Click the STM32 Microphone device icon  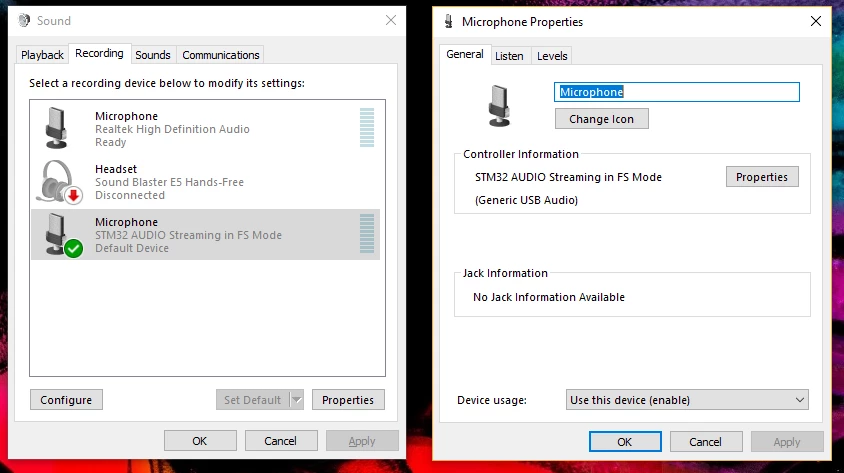click(x=63, y=235)
